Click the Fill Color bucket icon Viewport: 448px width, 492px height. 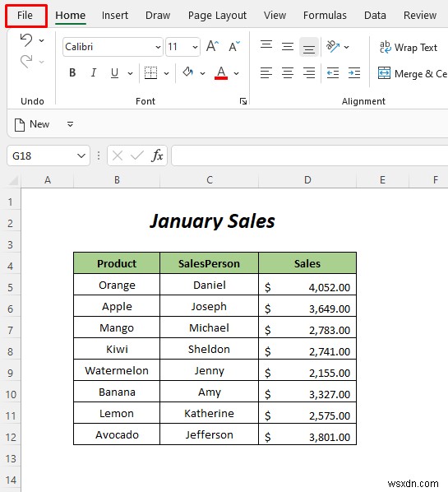[188, 72]
